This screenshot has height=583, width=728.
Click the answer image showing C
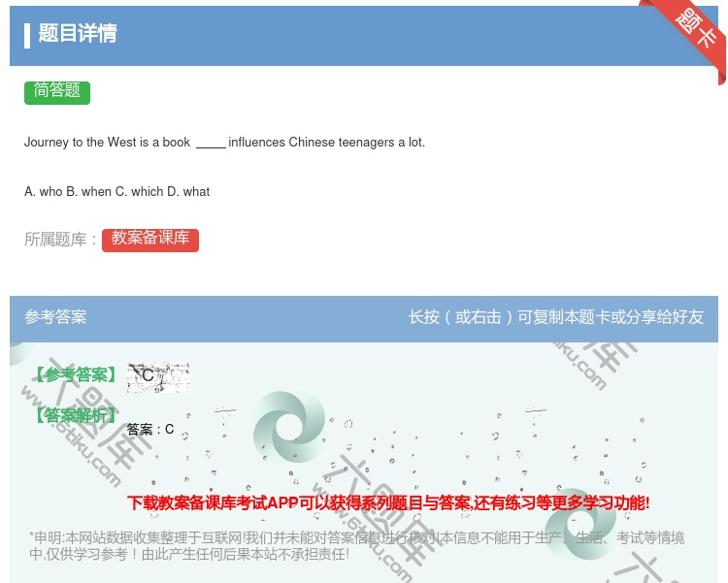point(158,377)
